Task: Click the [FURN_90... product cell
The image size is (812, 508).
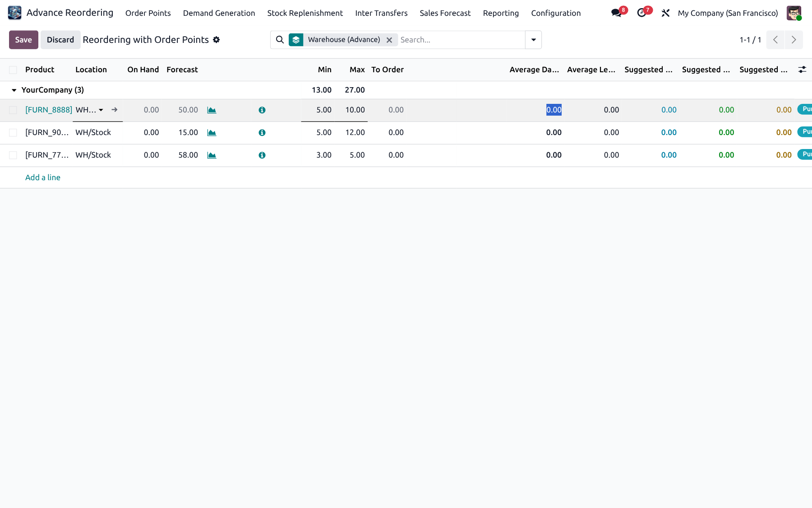Action: [x=47, y=132]
